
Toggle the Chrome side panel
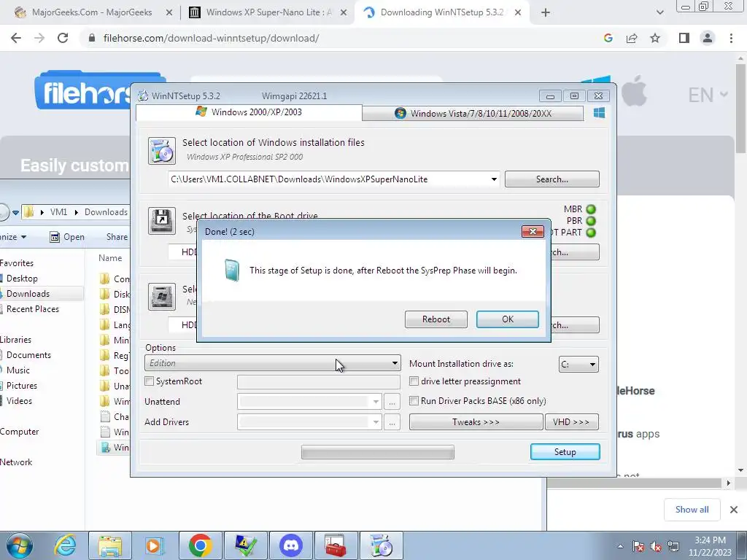point(684,38)
